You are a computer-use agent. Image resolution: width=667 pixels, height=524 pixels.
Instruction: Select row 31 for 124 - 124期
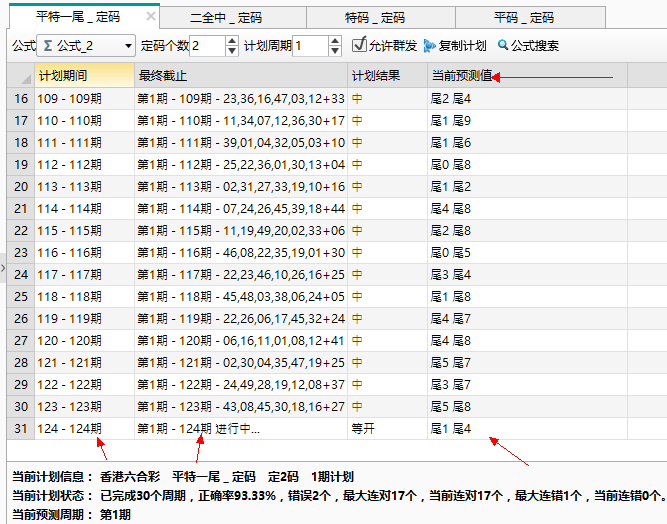69,429
